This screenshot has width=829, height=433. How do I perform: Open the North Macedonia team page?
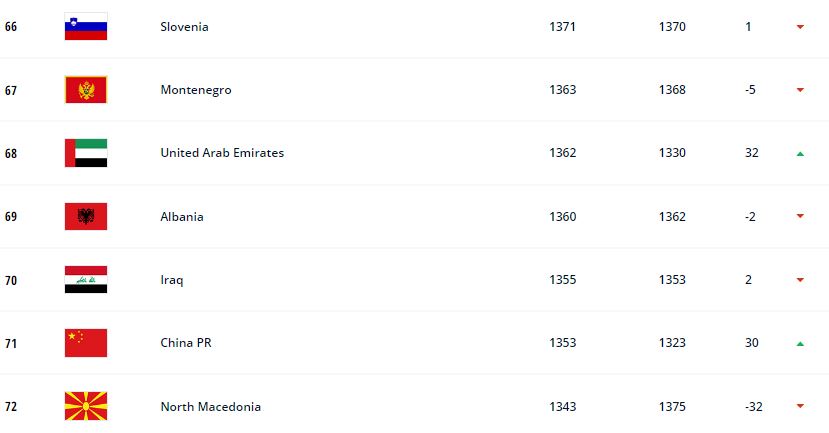pos(210,407)
